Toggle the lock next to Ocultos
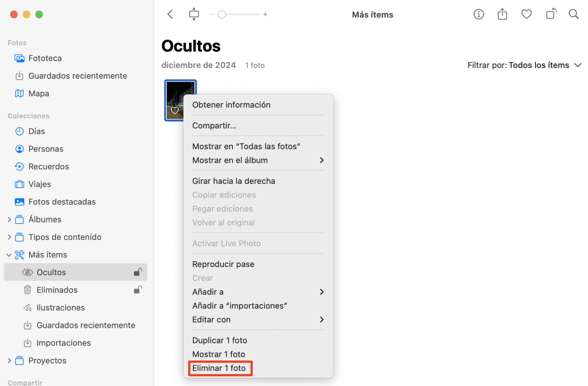This screenshot has height=386, width=588. (x=138, y=272)
